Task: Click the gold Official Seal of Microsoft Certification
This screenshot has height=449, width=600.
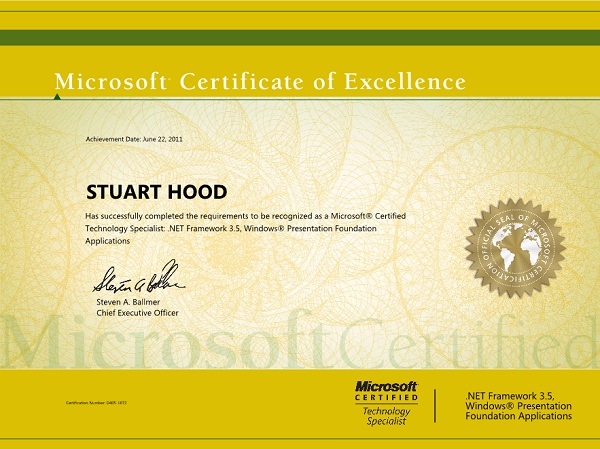Action: 515,248
